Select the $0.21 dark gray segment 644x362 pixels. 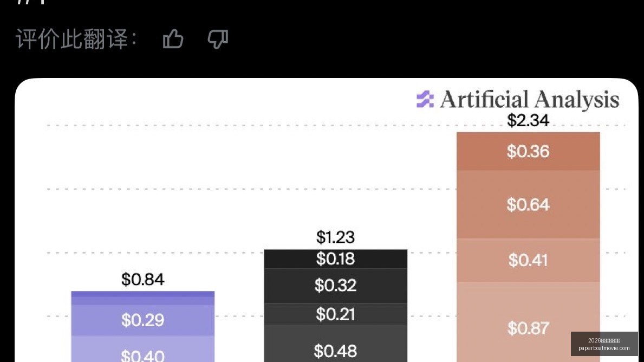point(336,314)
